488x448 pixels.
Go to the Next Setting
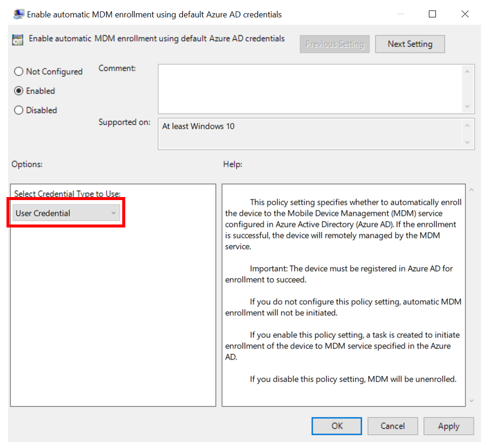410,44
